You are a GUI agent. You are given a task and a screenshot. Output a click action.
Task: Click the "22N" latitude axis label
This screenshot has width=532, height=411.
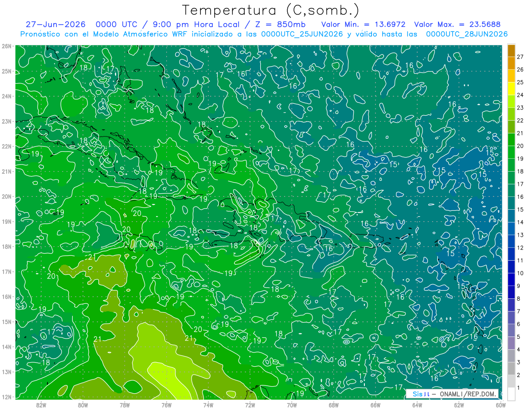(6, 146)
